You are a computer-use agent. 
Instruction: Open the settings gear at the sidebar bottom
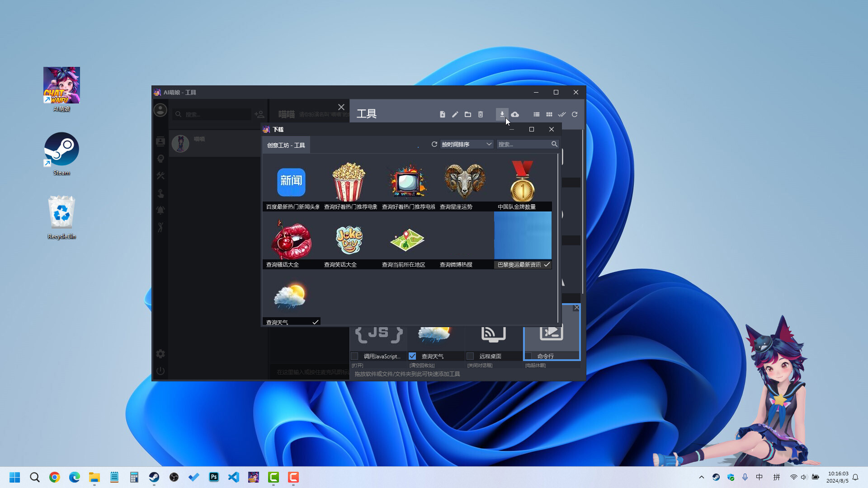[160, 354]
